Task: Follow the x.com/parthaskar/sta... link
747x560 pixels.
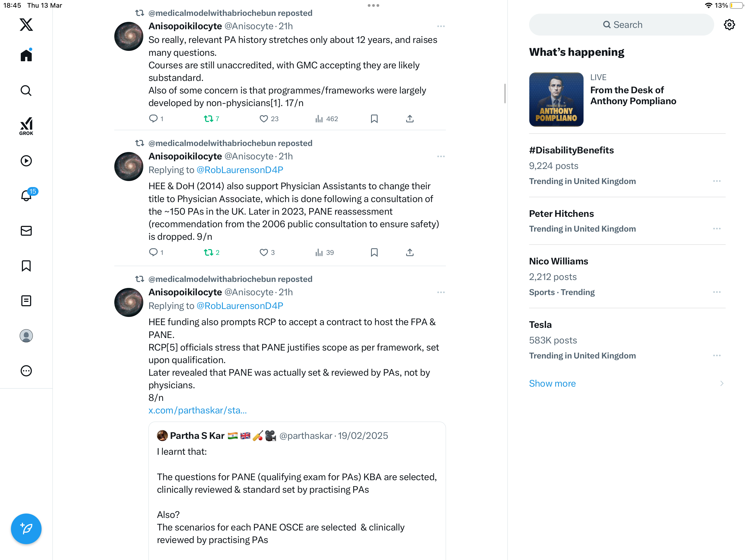Action: coord(198,410)
